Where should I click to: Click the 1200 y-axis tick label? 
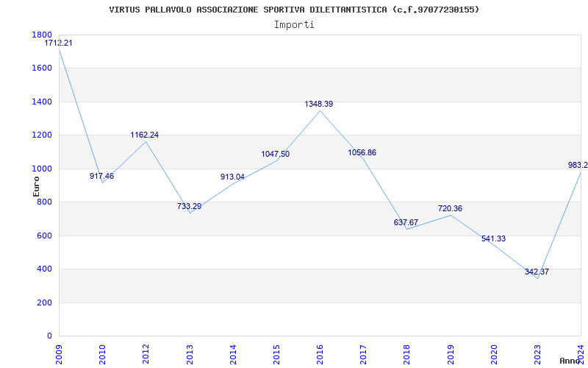point(42,135)
